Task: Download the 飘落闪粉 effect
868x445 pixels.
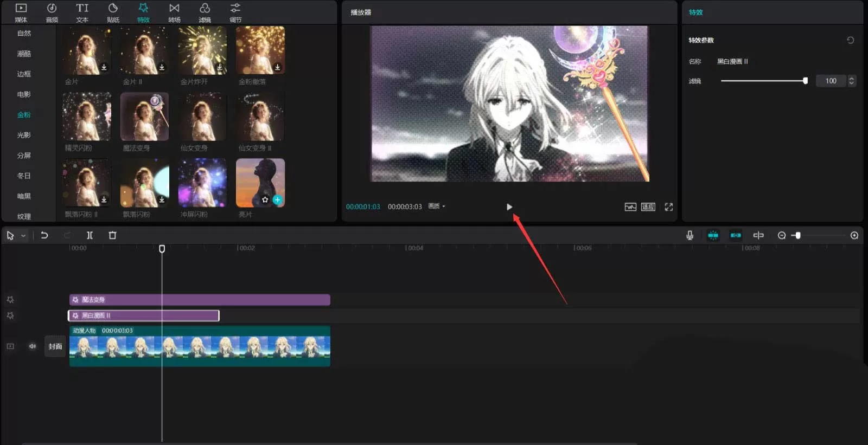Action: pos(162,199)
